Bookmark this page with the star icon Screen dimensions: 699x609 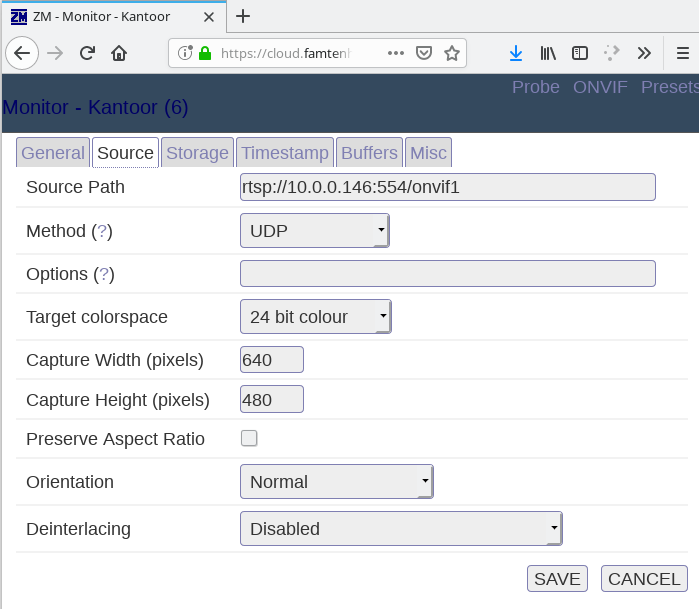tap(452, 53)
